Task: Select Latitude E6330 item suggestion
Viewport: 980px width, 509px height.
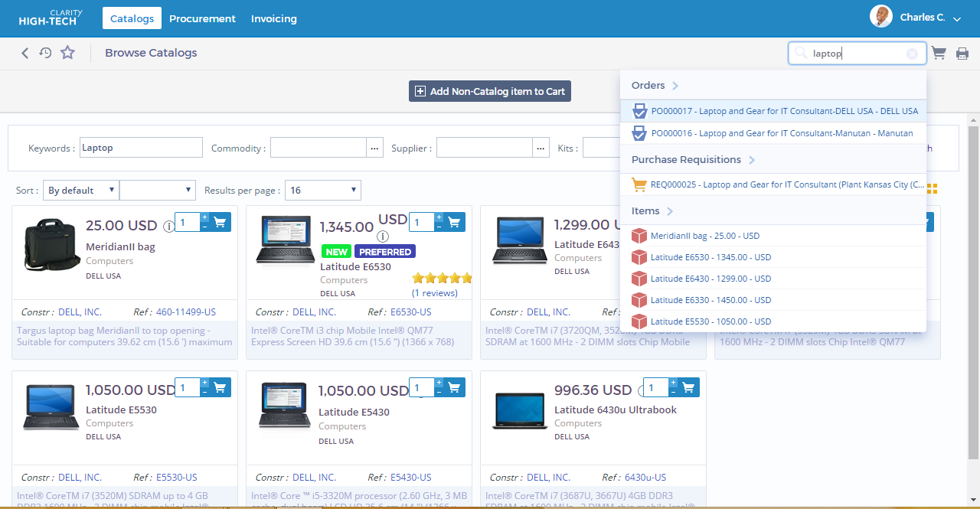Action: [773, 300]
